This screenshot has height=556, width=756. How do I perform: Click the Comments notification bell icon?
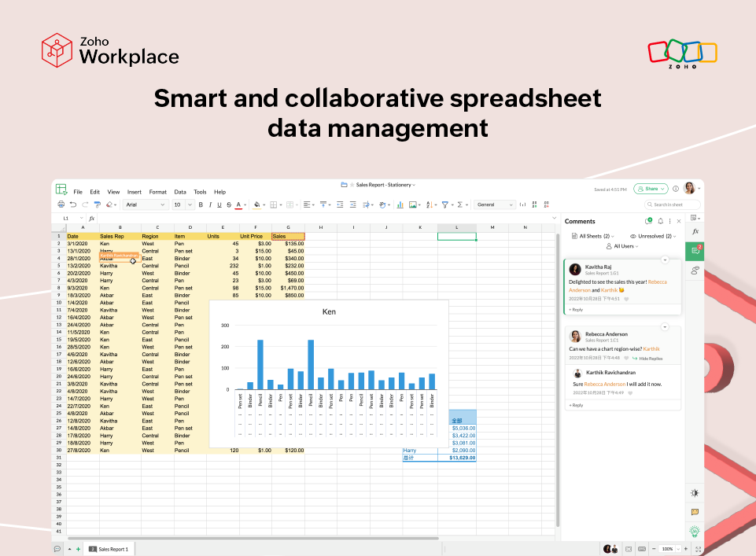tap(661, 221)
